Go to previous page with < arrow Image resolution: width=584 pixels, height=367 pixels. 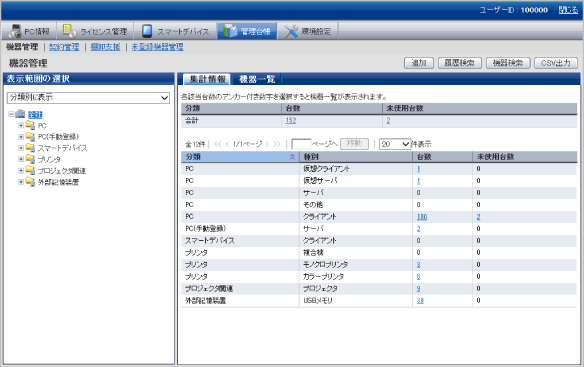click(x=227, y=144)
